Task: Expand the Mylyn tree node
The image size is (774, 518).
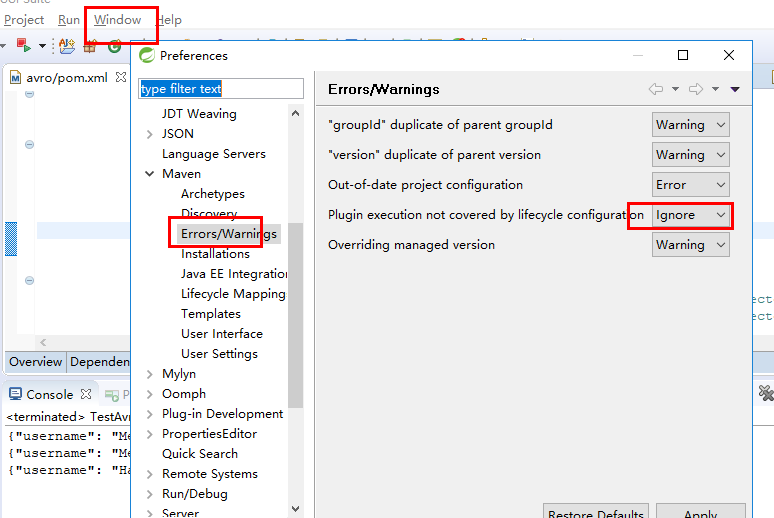Action: [150, 374]
